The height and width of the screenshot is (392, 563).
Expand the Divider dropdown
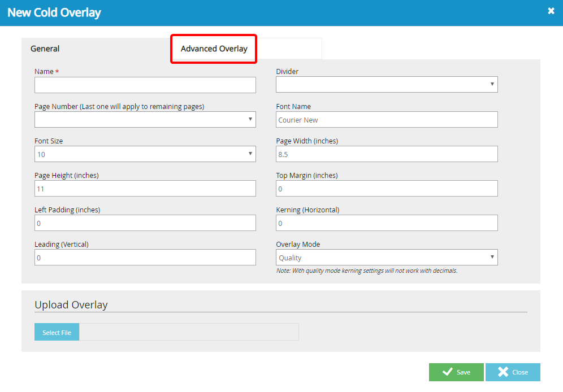coord(387,85)
